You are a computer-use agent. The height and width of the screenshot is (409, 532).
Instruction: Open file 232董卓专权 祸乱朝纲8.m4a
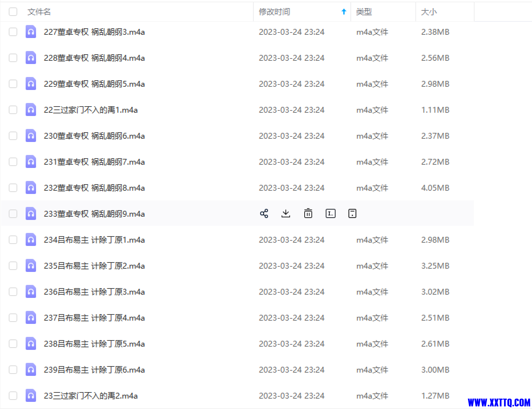[94, 188]
